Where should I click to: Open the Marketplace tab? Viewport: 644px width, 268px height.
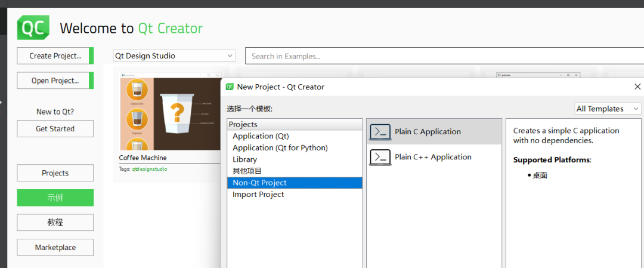[x=55, y=248]
